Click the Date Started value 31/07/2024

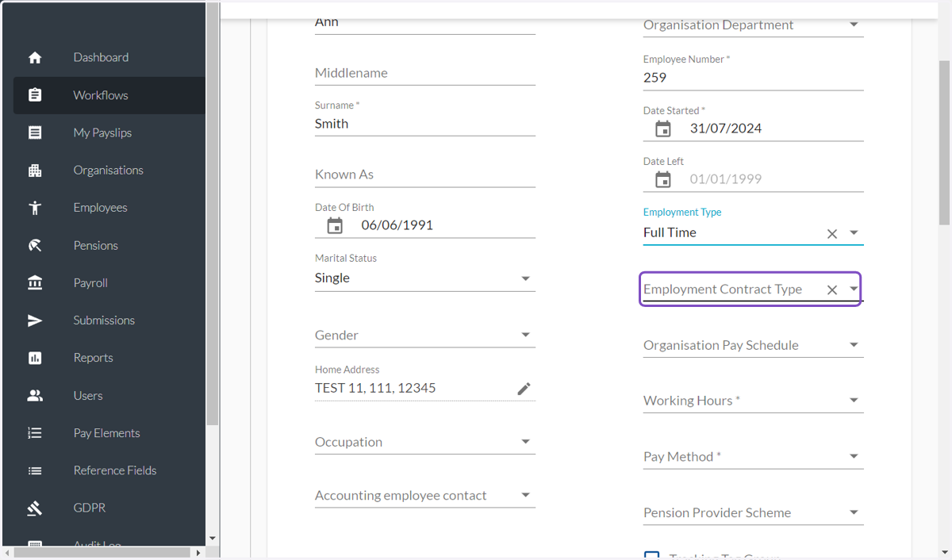pos(726,128)
